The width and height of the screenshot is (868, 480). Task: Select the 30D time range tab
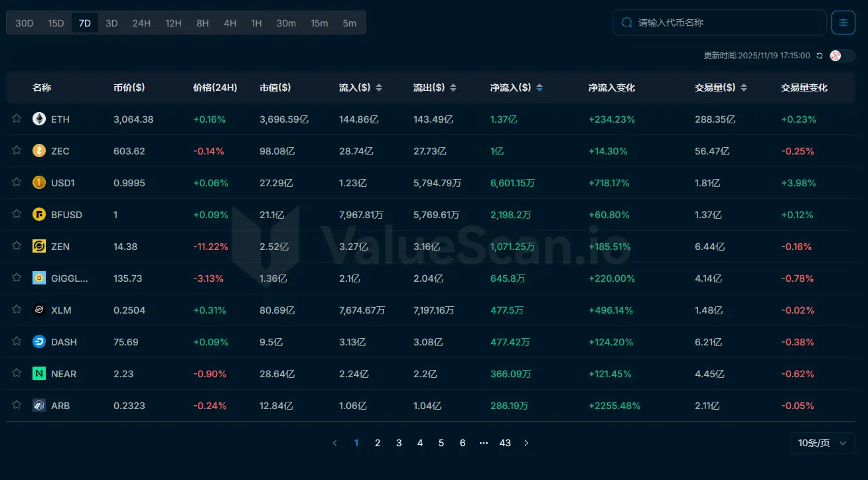click(x=25, y=23)
